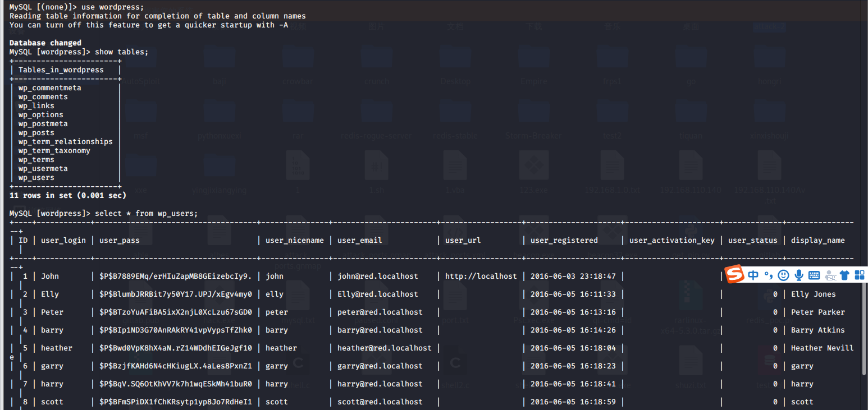Image resolution: width=868 pixels, height=410 pixels.
Task: Click 'Peter Parker' display name
Action: pos(818,312)
